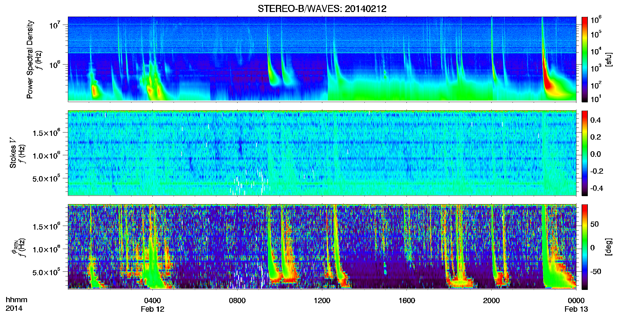Click the 50 value on degree color bar

pyautogui.click(x=594, y=224)
